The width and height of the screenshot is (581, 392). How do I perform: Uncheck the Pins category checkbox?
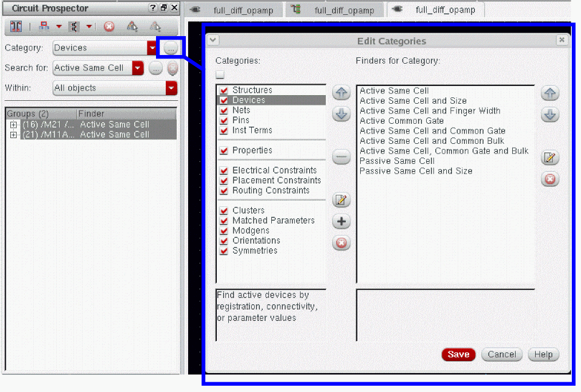[224, 120]
